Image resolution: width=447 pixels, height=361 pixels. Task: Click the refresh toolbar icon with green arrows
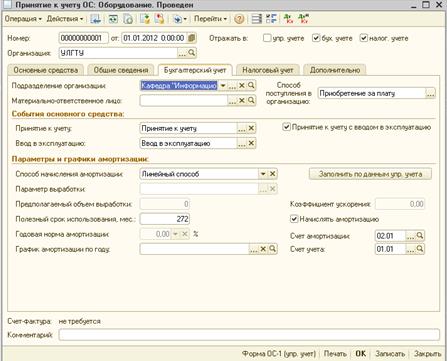pyautogui.click(x=113, y=19)
